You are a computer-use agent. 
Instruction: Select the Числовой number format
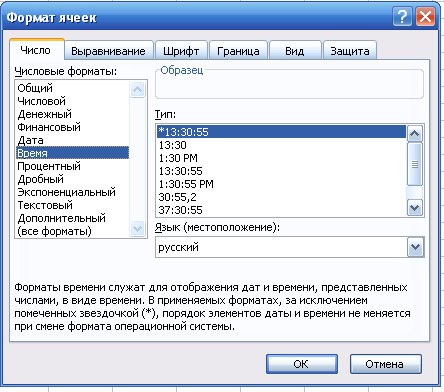(72, 101)
